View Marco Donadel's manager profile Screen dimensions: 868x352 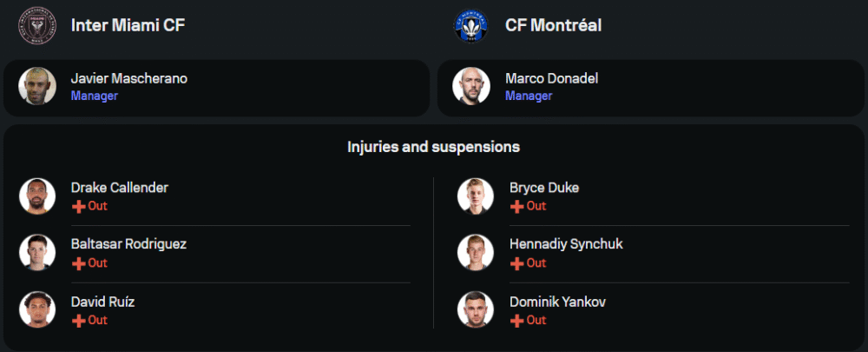[551, 79]
